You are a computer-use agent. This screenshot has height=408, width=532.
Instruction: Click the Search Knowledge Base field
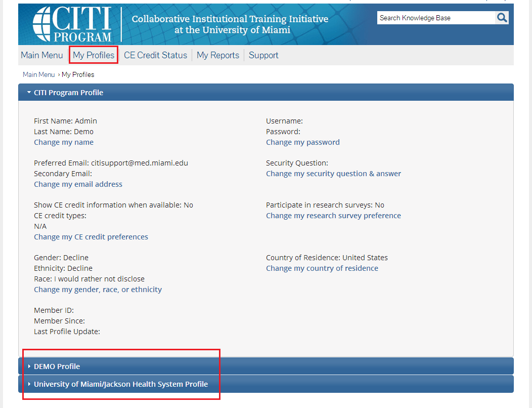click(x=435, y=18)
